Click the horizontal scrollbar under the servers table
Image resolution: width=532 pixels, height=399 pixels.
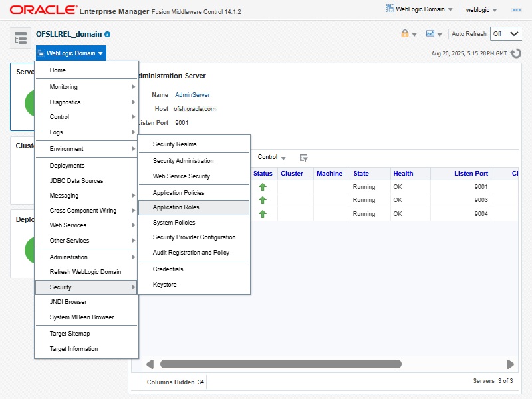[281, 364]
